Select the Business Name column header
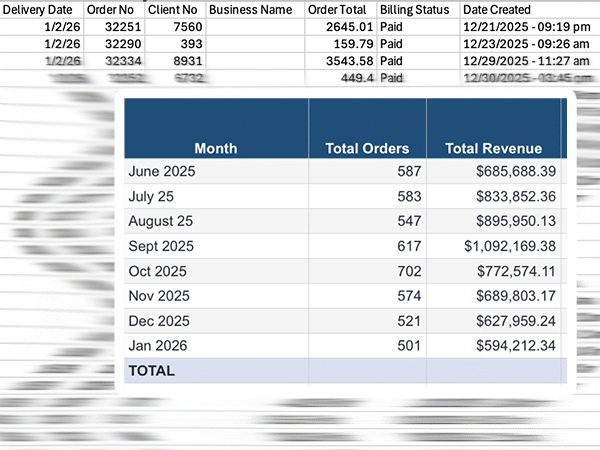Viewport: 600px width, 450px height. point(250,9)
